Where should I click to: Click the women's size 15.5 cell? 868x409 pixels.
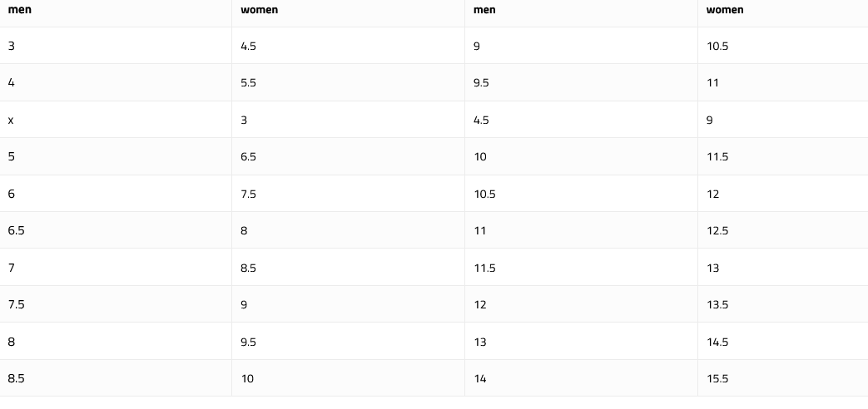[x=717, y=378]
